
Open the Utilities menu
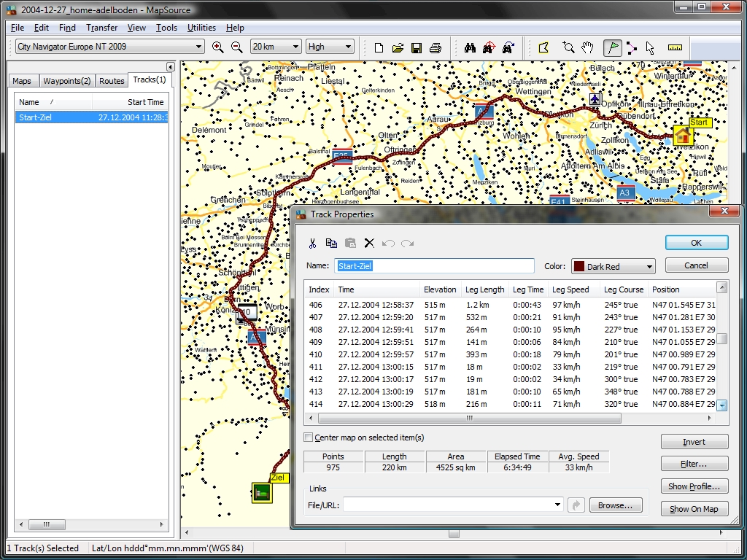tap(201, 28)
